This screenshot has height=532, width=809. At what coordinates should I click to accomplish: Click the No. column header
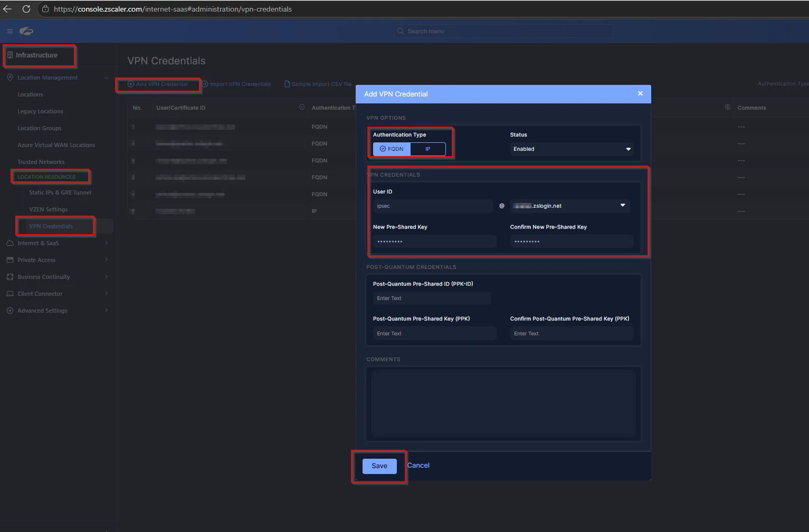pos(137,108)
